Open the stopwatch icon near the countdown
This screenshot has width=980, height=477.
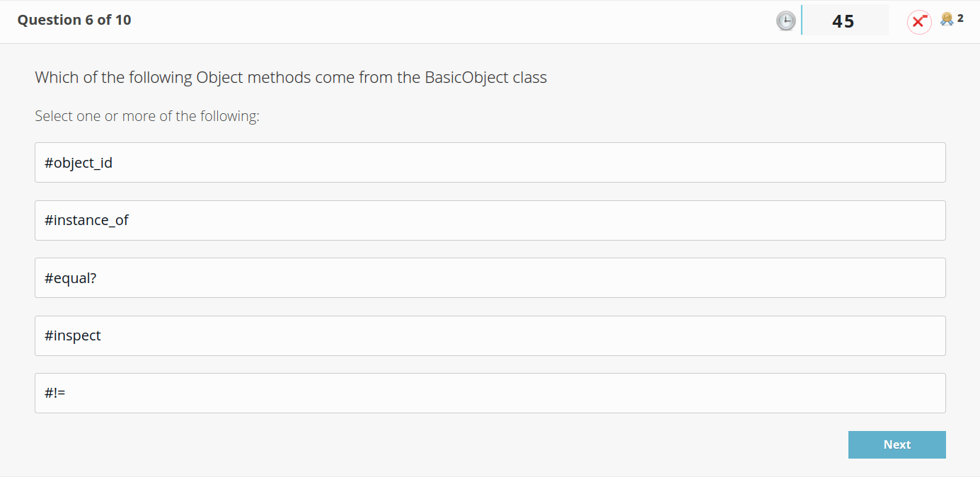(x=785, y=21)
